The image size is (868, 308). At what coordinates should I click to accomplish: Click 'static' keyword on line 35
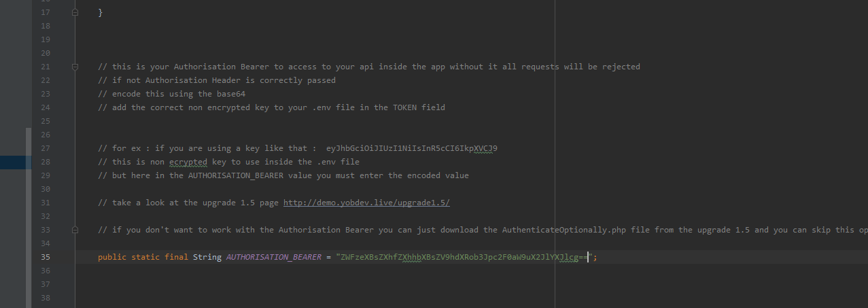click(x=145, y=257)
